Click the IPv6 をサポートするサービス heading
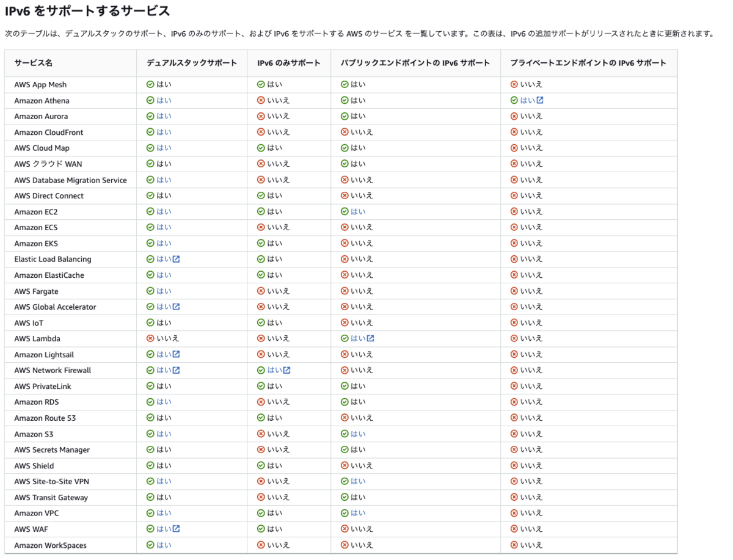 [87, 11]
